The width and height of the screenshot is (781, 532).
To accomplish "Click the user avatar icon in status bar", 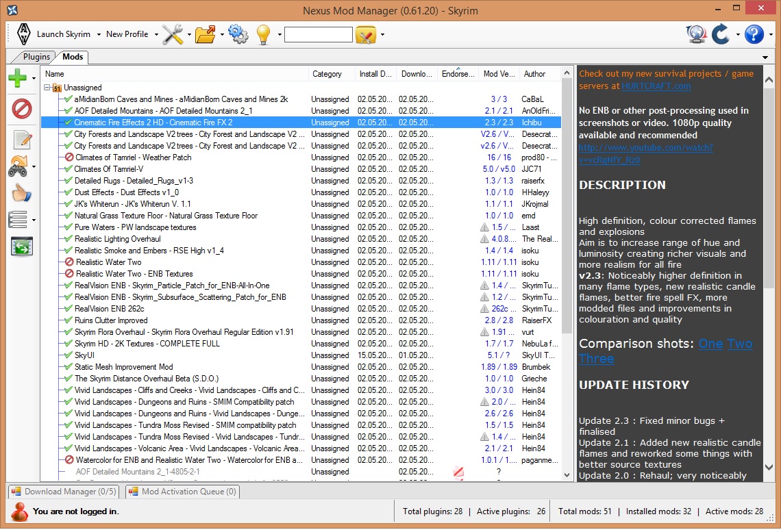I will pyautogui.click(x=19, y=511).
